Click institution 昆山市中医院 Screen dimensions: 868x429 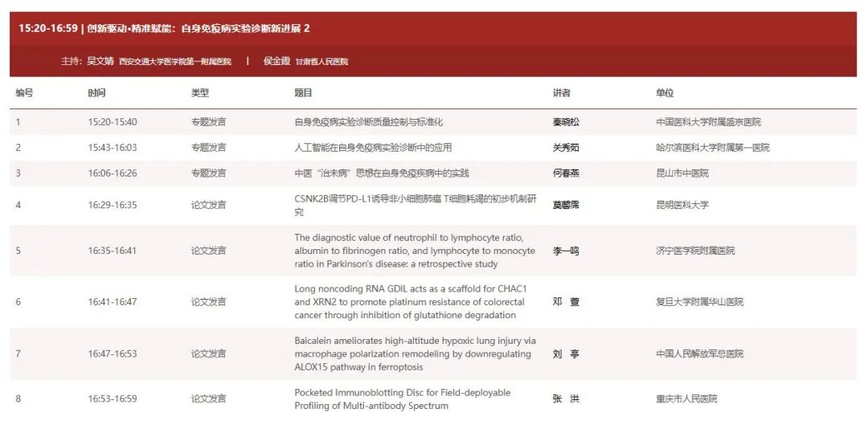(682, 174)
